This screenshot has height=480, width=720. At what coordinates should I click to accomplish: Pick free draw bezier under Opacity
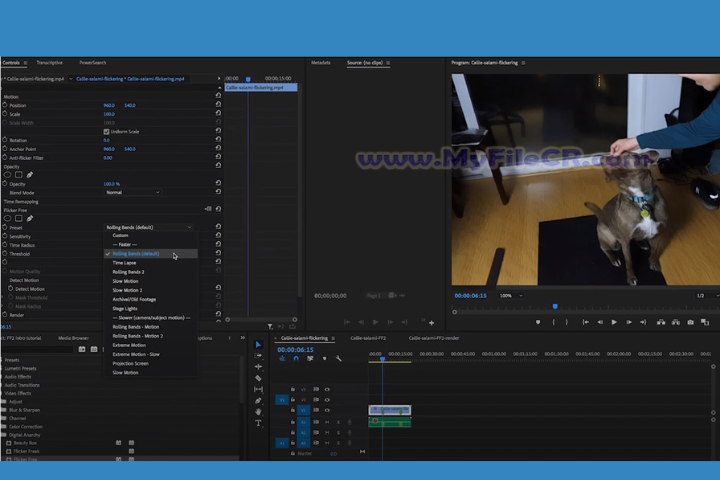point(30,175)
